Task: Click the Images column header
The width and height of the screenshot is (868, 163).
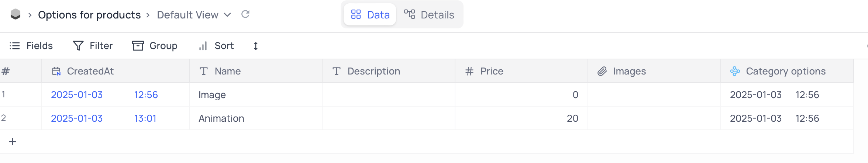Action: (x=629, y=71)
